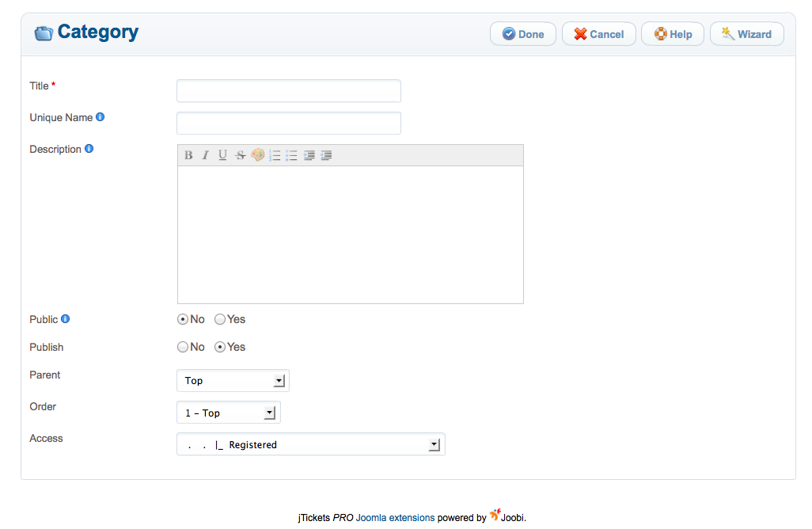Focus the Unique Name input field
This screenshot has height=529, width=812.
[289, 124]
